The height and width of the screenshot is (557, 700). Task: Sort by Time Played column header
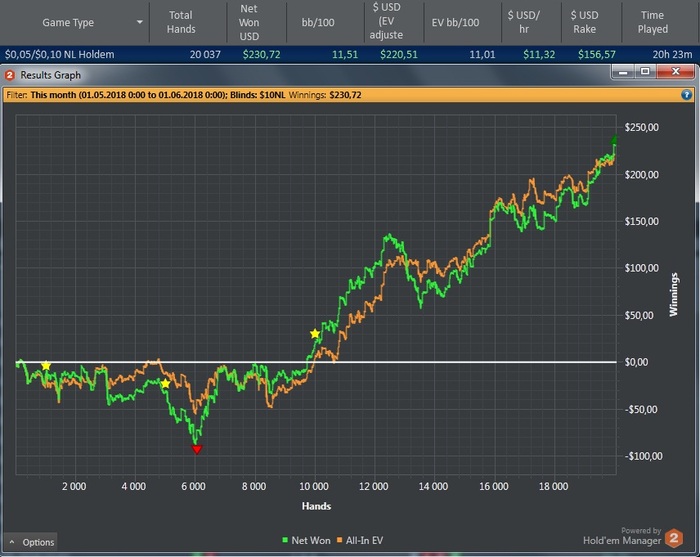653,22
